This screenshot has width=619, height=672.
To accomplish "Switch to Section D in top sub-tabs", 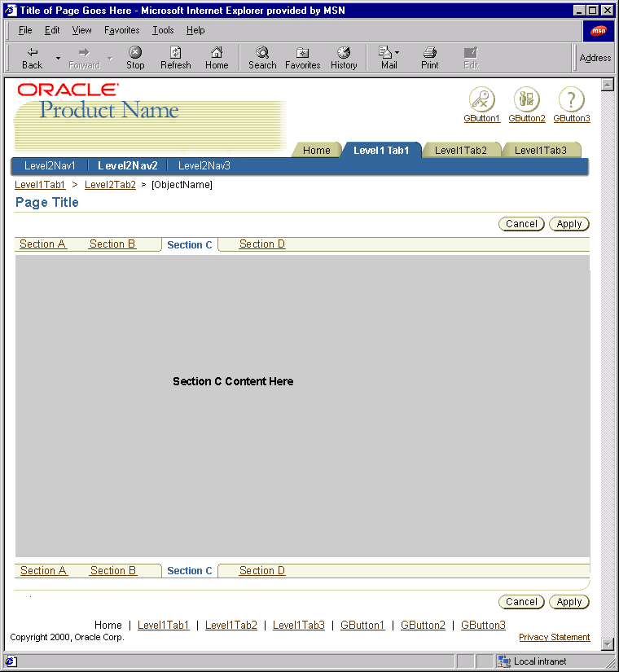I will [262, 244].
